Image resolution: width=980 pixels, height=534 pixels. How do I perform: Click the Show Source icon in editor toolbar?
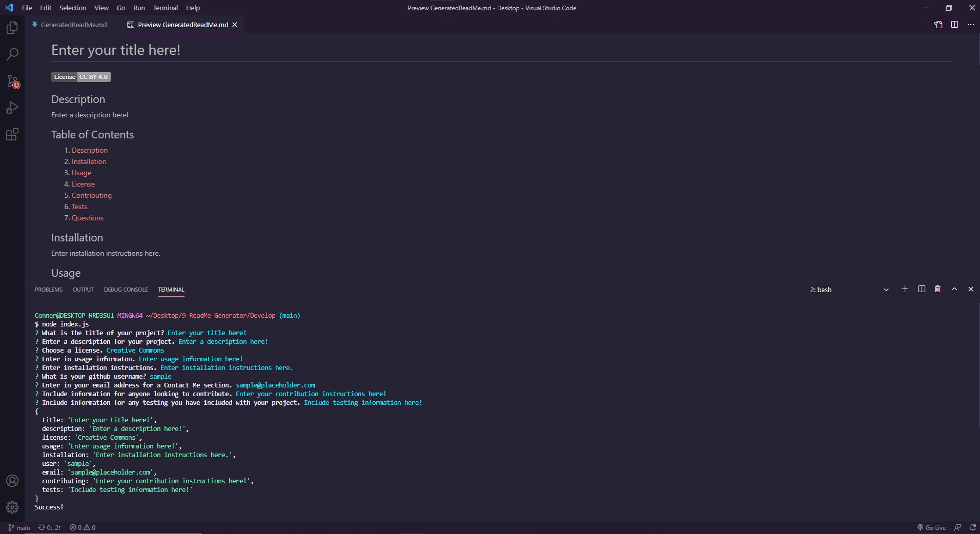point(938,25)
